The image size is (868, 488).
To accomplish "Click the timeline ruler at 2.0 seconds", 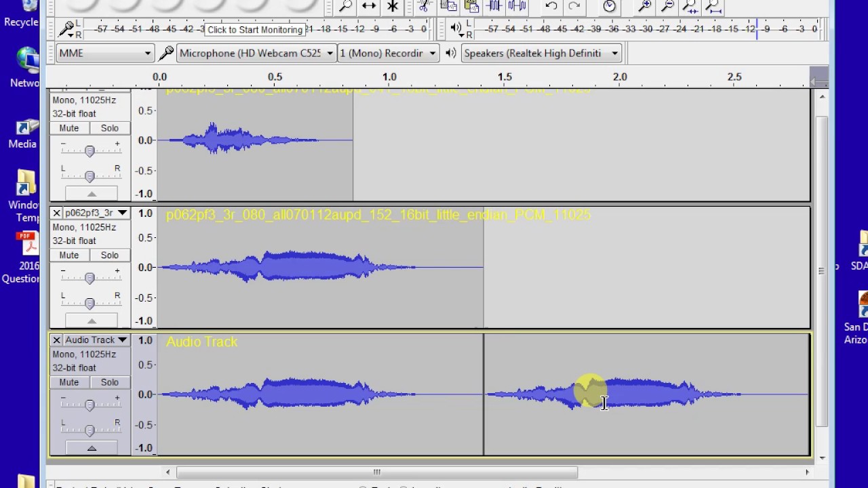I will 620,77.
